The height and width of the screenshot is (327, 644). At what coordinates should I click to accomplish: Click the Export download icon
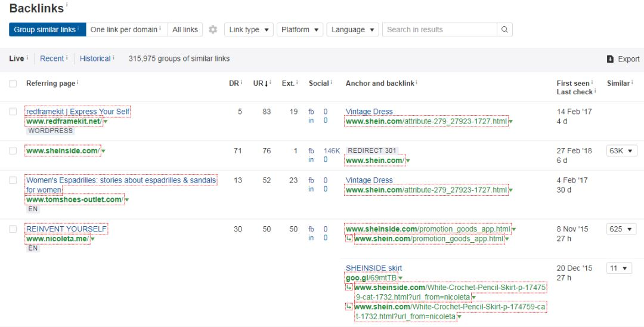611,59
